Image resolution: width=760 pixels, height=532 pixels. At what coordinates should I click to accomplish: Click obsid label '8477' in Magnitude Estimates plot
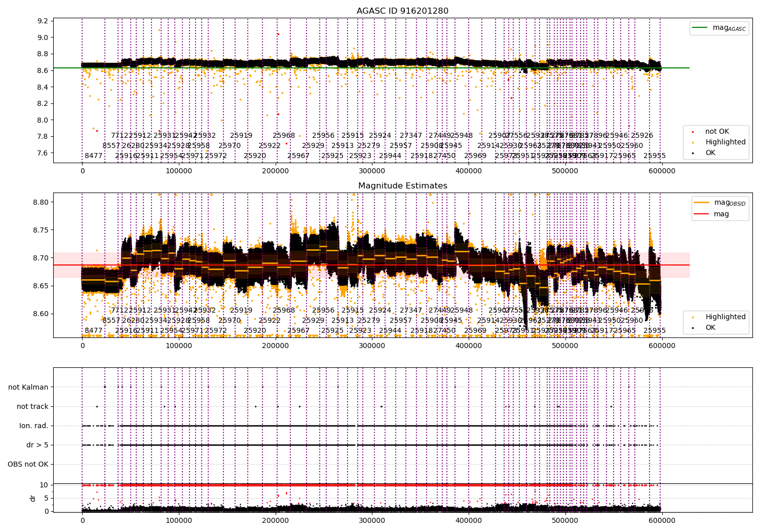coord(94,330)
